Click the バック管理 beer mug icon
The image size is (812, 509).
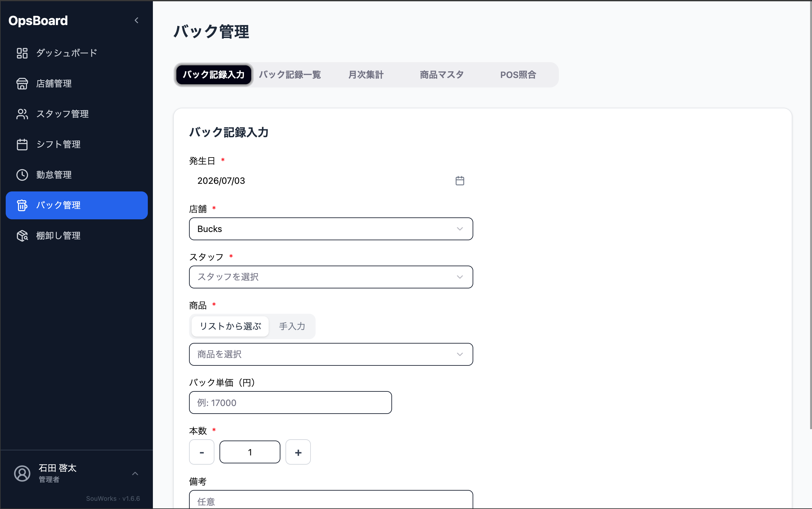[22, 205]
